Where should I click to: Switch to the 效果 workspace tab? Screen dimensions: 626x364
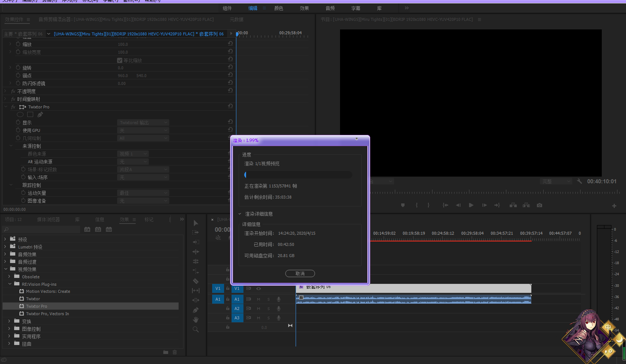pyautogui.click(x=304, y=8)
